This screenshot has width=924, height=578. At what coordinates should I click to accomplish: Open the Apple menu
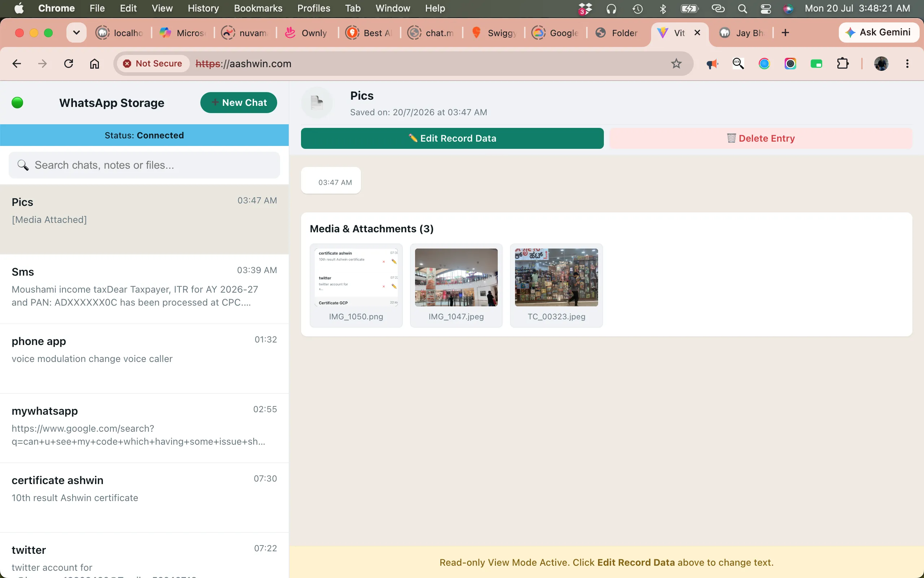coord(19,8)
